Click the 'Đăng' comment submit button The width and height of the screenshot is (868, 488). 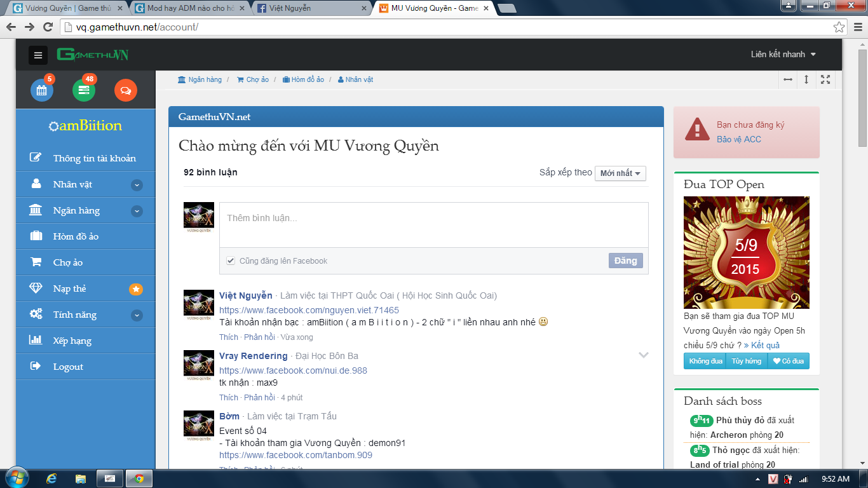625,261
